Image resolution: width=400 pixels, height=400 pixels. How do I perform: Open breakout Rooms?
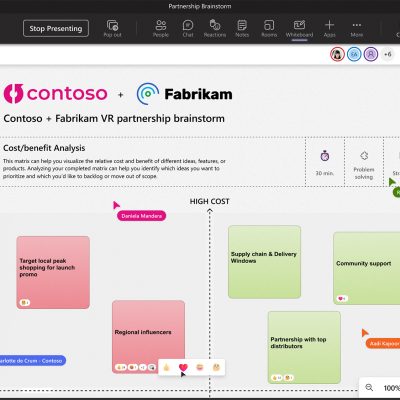click(269, 29)
